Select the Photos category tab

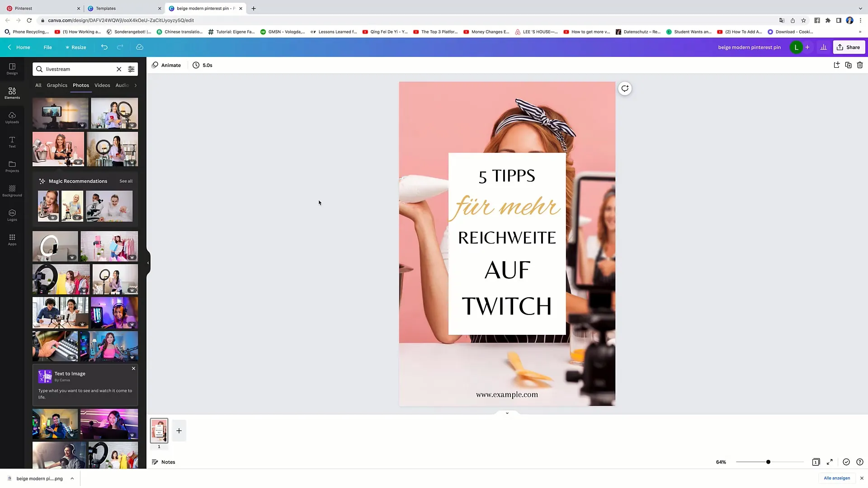click(81, 85)
